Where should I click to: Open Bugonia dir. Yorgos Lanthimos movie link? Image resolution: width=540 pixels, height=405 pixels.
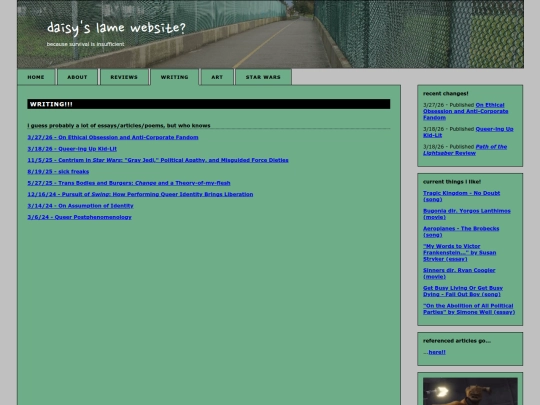[467, 214]
